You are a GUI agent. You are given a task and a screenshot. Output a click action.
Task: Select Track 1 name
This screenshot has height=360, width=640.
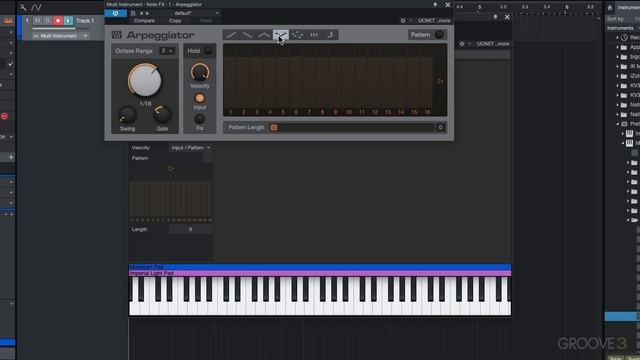tap(85, 20)
